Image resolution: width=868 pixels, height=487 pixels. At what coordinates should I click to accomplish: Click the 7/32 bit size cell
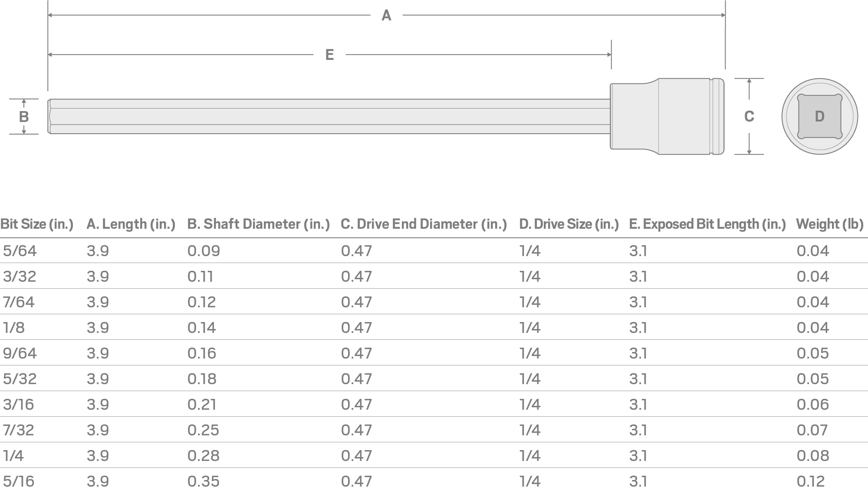(x=19, y=430)
